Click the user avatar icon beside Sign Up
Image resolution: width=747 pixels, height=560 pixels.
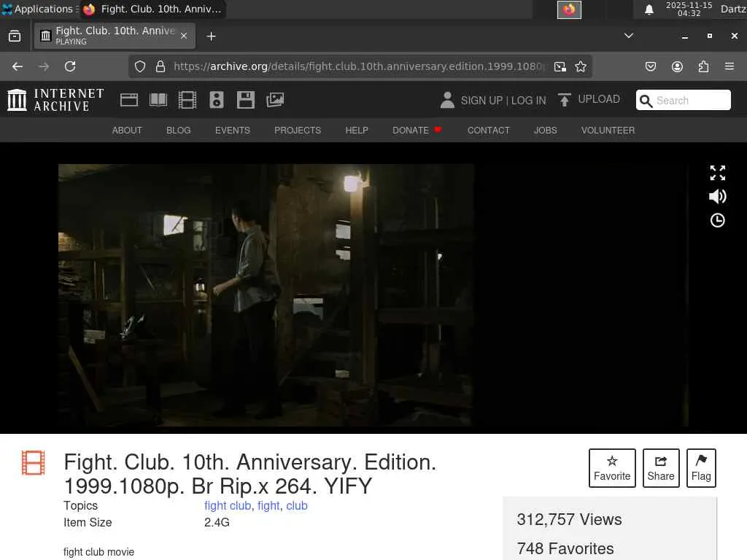447,100
